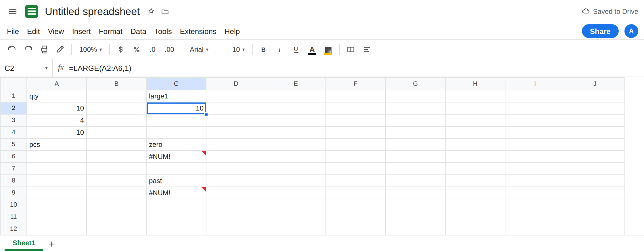Viewport: 644px width, 251px height.
Task: Toggle bold formatting
Action: [x=263, y=50]
